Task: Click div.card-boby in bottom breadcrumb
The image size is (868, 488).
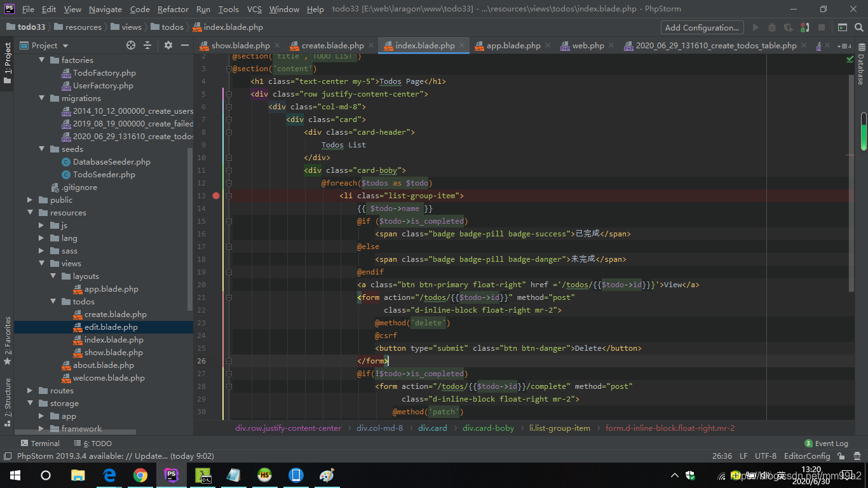Action: 488,428
